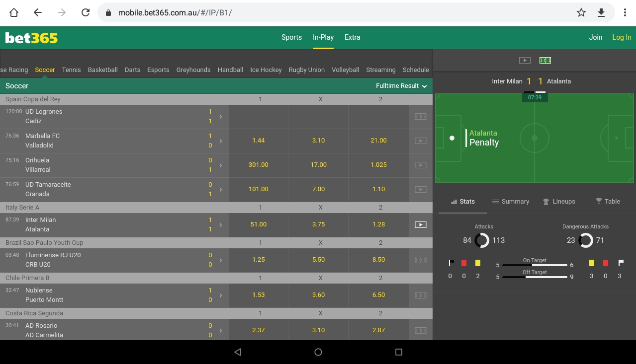Image resolution: width=636 pixels, height=364 pixels.
Task: Go back with the browser back arrow
Action: 38,13
